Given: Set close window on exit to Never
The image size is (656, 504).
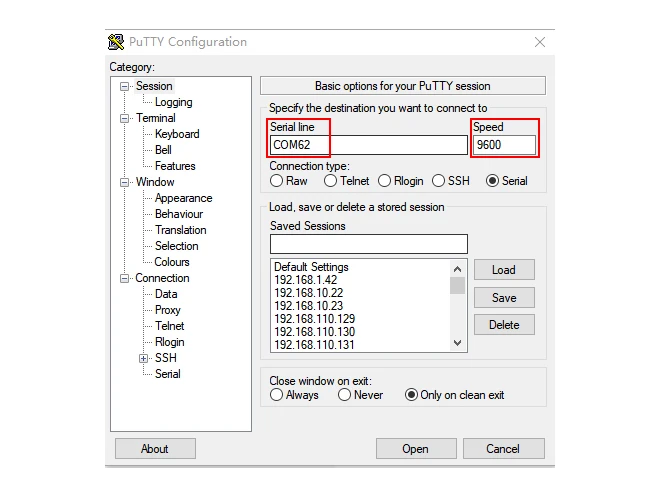Looking at the screenshot, I should tap(344, 395).
